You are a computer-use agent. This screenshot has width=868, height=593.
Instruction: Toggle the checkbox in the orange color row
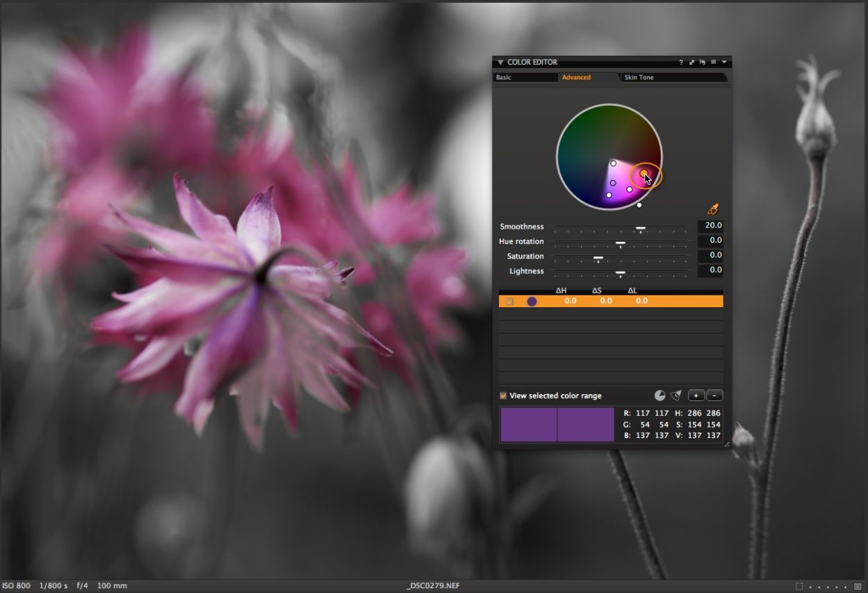(510, 301)
